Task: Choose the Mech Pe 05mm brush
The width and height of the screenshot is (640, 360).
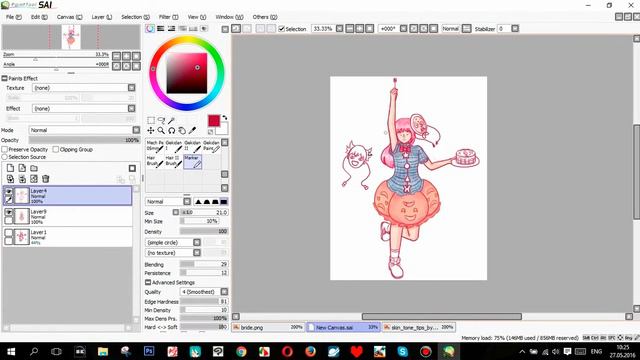Action: tap(155, 146)
